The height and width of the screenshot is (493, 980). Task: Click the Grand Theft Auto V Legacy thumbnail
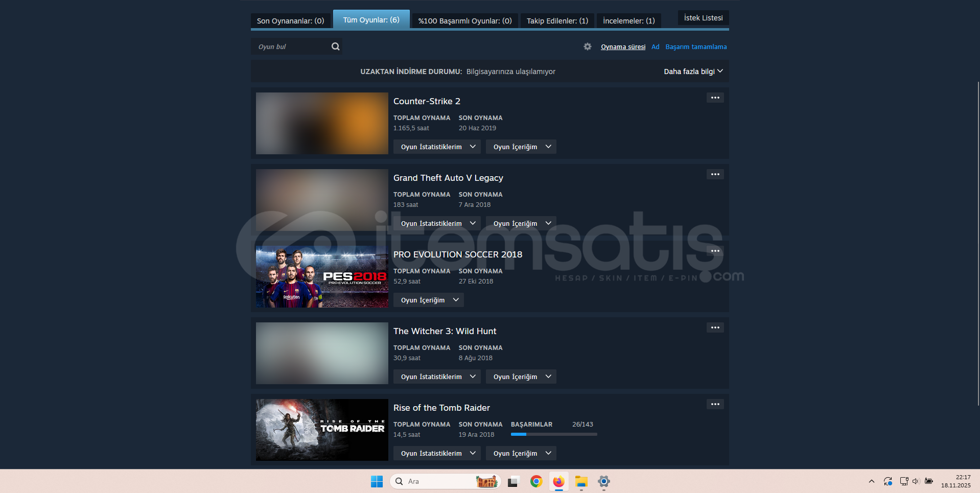tap(322, 200)
